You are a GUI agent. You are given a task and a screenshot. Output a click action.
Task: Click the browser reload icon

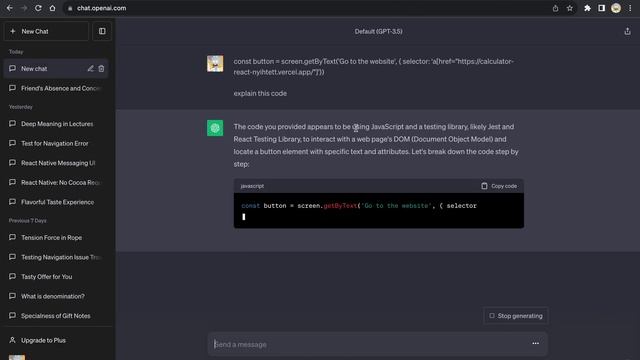click(38, 8)
